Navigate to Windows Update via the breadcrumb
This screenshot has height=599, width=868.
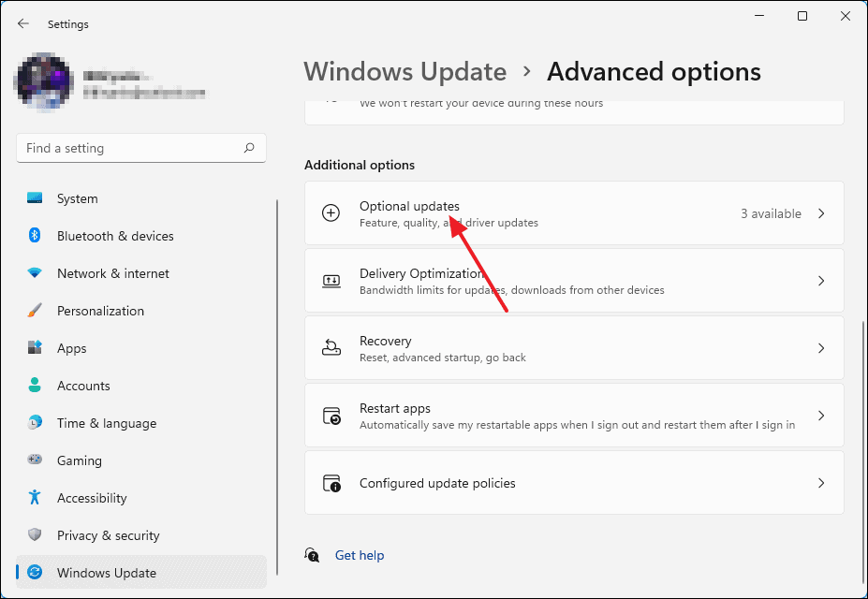point(405,71)
